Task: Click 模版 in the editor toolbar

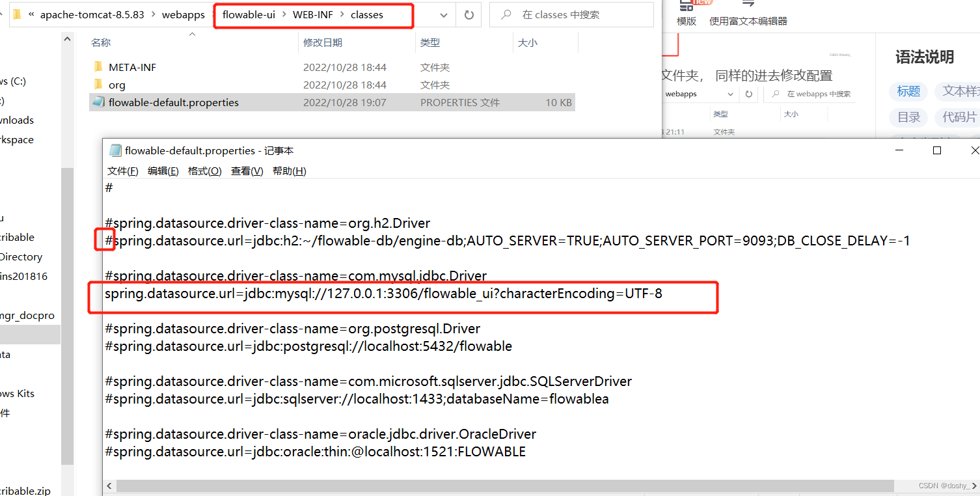Action: click(x=687, y=21)
